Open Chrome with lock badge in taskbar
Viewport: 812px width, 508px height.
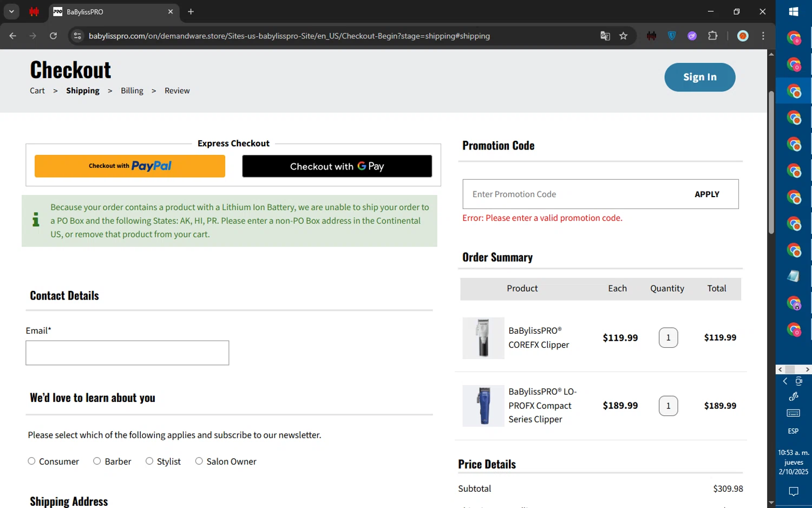pyautogui.click(x=794, y=303)
